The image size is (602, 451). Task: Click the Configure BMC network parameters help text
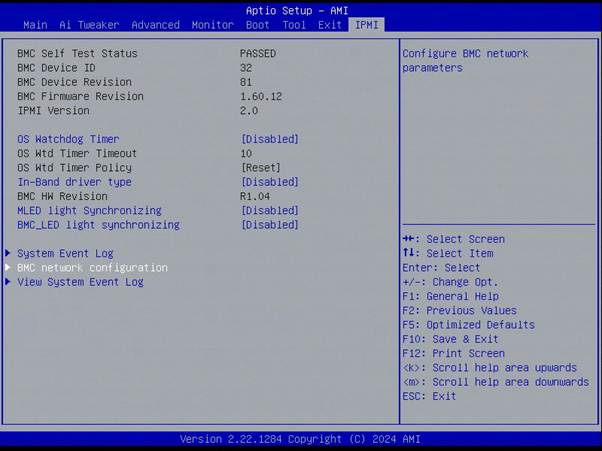click(465, 61)
